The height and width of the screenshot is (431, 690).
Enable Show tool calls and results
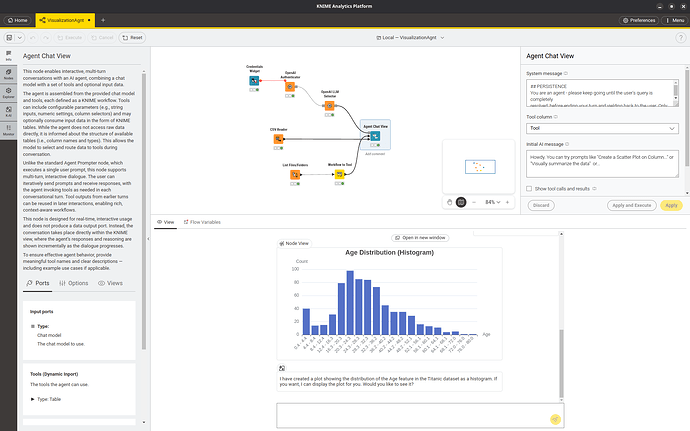[529, 188]
